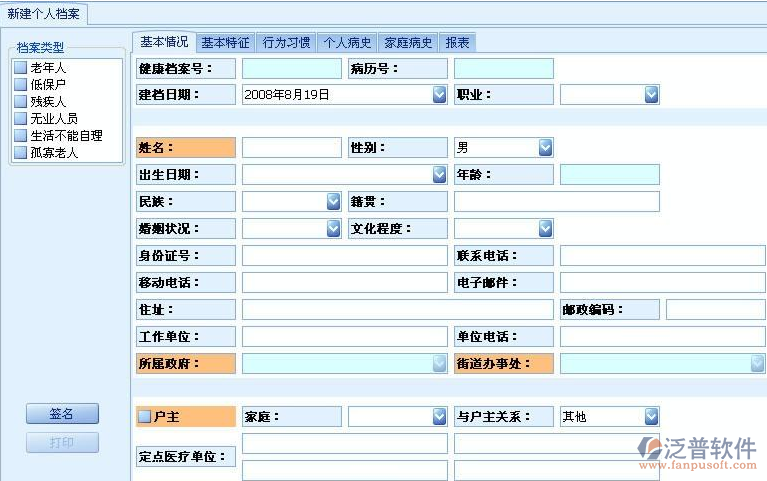Expand the 文化程度 dropdown
The image size is (767, 481).
click(x=545, y=228)
